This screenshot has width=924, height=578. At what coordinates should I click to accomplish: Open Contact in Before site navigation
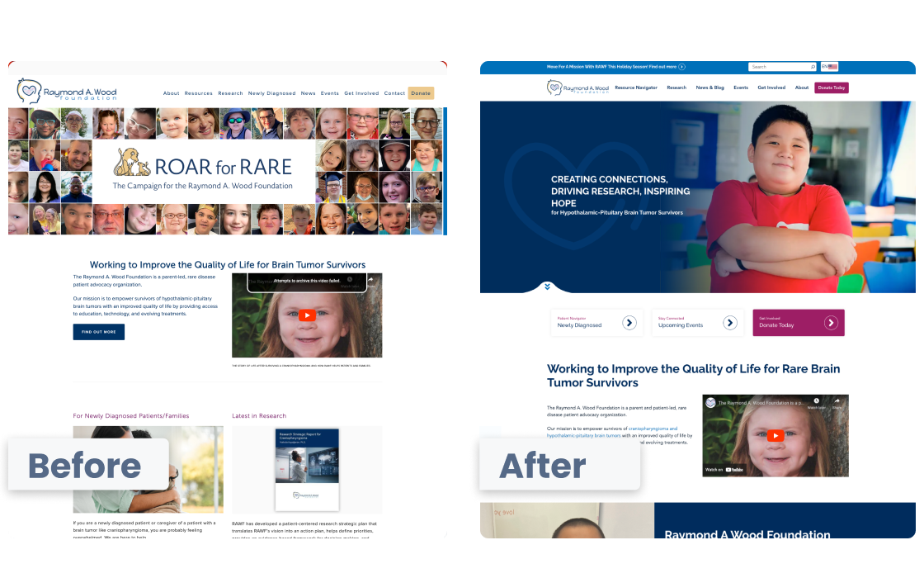click(395, 93)
